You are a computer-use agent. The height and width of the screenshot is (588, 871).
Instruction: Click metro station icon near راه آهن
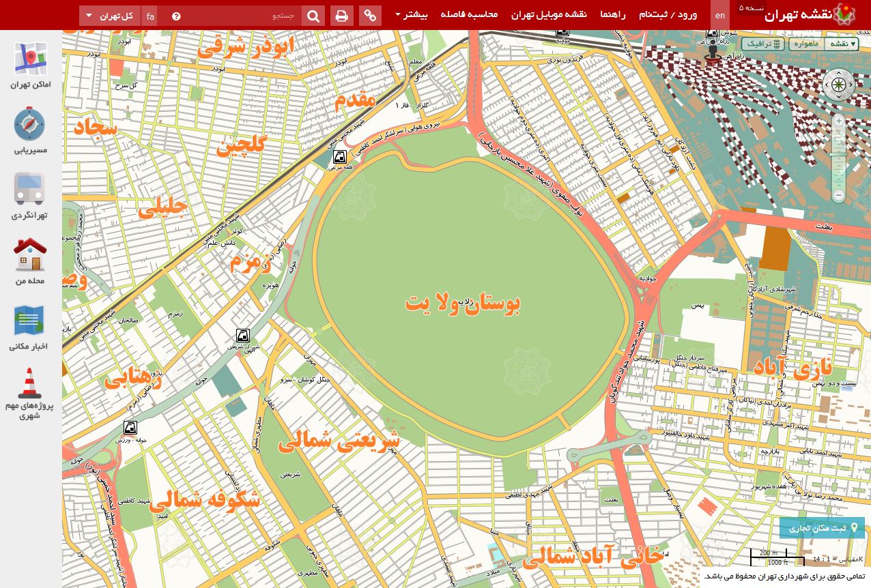pos(712,33)
